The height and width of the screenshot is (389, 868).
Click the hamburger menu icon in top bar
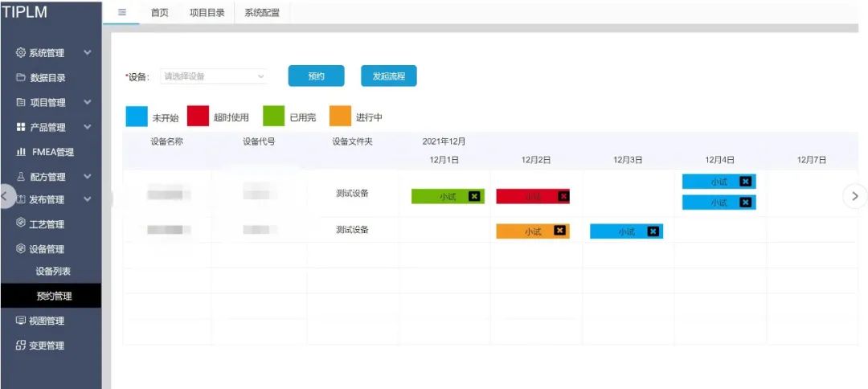click(122, 12)
